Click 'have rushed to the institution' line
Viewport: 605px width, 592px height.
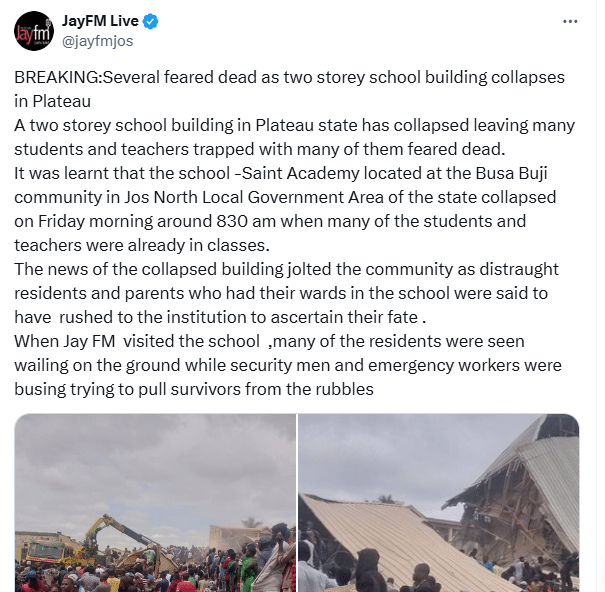point(220,317)
